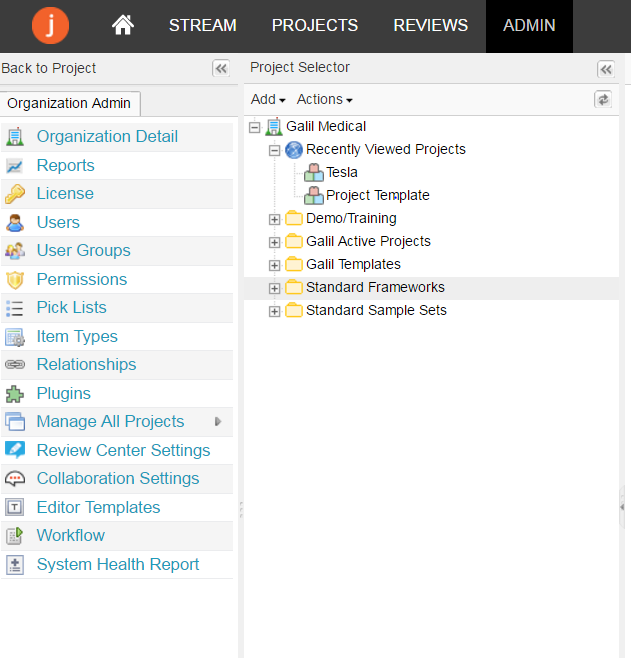The width and height of the screenshot is (631, 658).
Task: Click the Pick Lists bullet icon
Action: (x=15, y=308)
